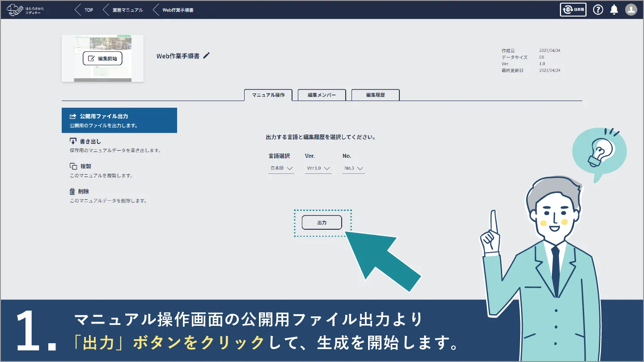The width and height of the screenshot is (644, 362).
Task: Switch to the 編集メンバー tab
Action: (x=322, y=95)
